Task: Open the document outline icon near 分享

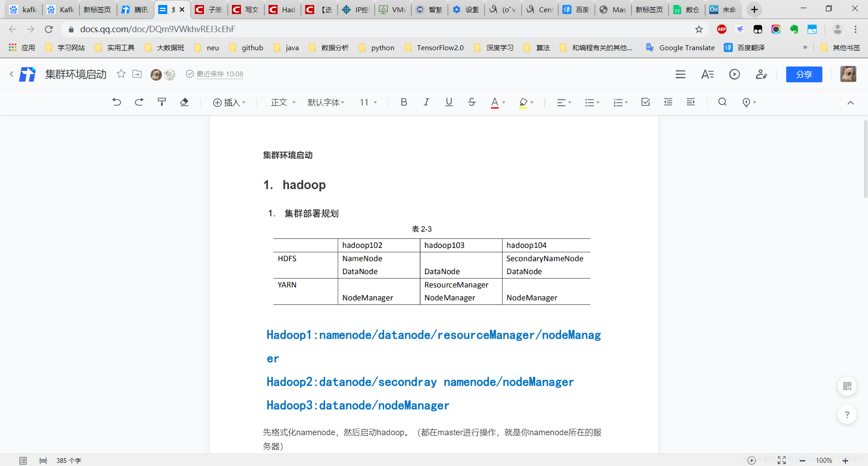Action: tap(681, 74)
